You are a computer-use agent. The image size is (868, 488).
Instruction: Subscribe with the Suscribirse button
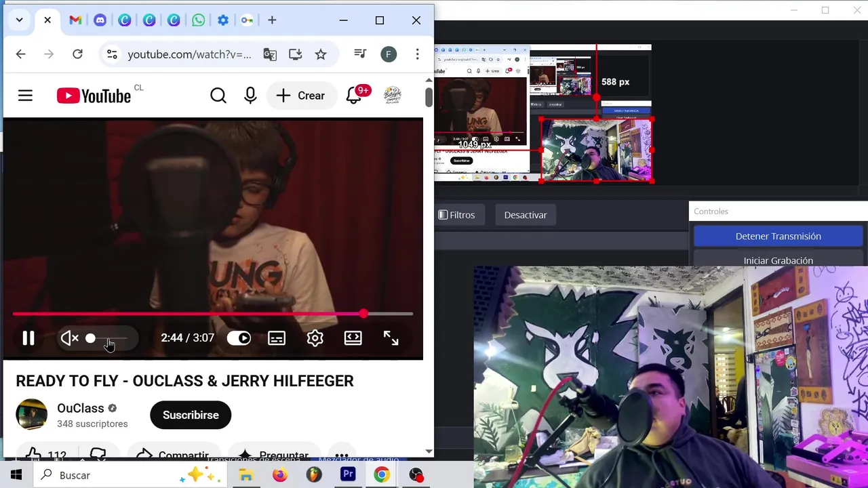coord(191,415)
